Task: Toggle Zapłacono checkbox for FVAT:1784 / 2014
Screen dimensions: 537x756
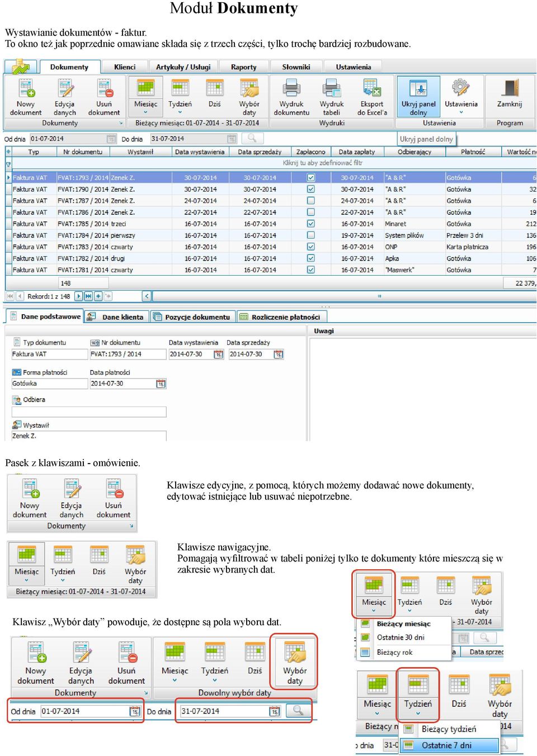Action: coord(311,235)
